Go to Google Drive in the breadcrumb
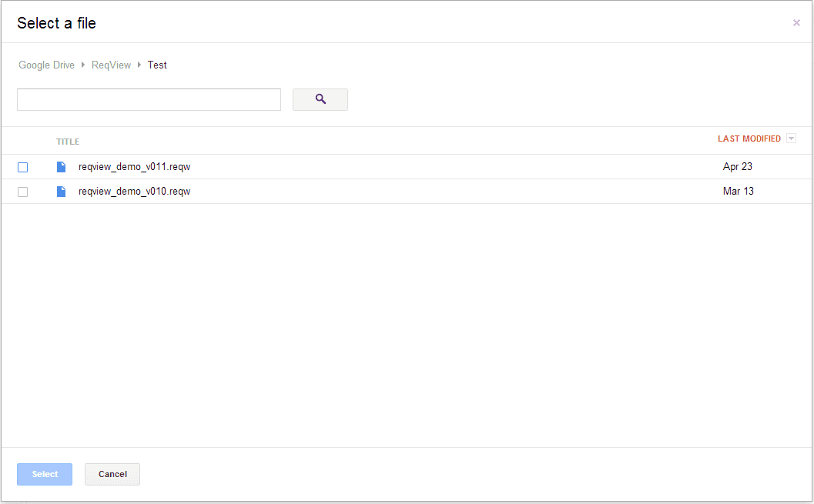Image resolution: width=814 pixels, height=504 pixels. (x=47, y=65)
